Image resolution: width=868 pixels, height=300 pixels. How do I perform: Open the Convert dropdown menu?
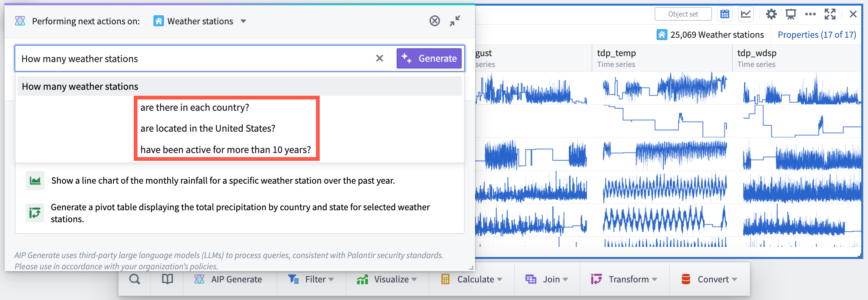[709, 279]
